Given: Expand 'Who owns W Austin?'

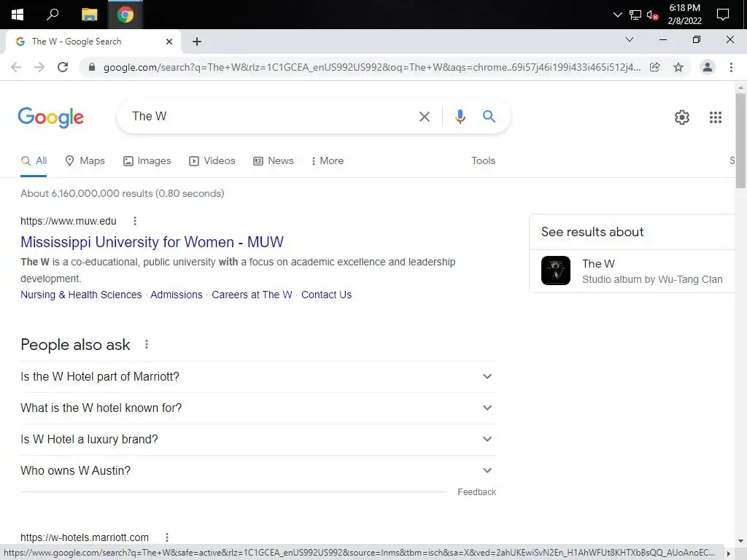Looking at the screenshot, I should [x=258, y=471].
